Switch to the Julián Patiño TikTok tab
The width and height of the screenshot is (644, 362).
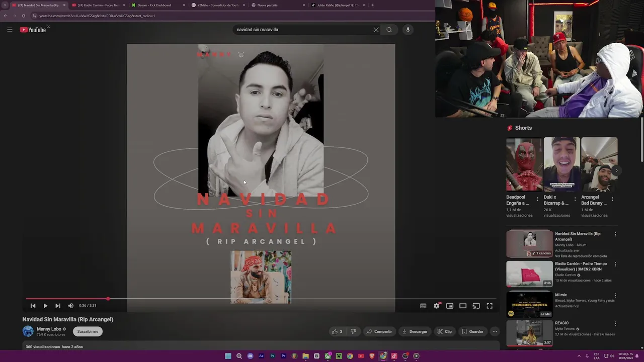338,5
